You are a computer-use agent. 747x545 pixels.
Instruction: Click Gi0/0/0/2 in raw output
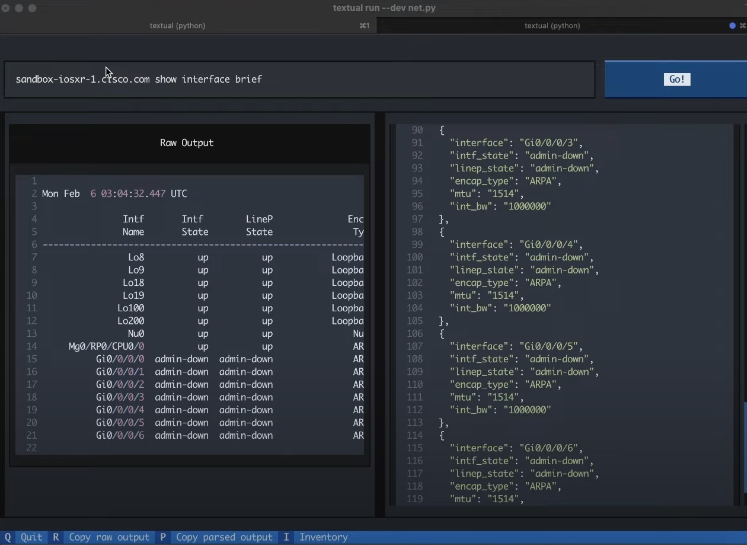tap(120, 384)
